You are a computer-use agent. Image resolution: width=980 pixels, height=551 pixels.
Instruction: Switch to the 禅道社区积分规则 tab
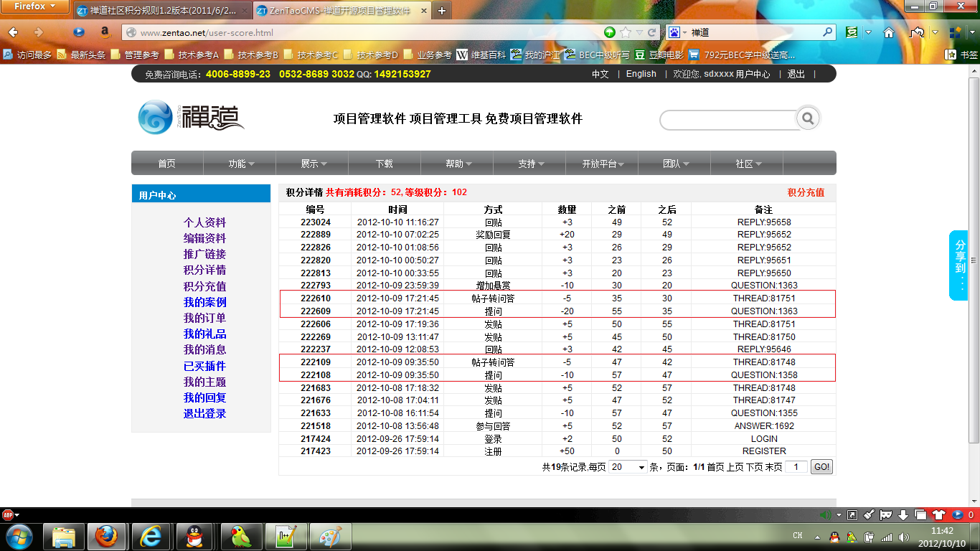click(161, 11)
